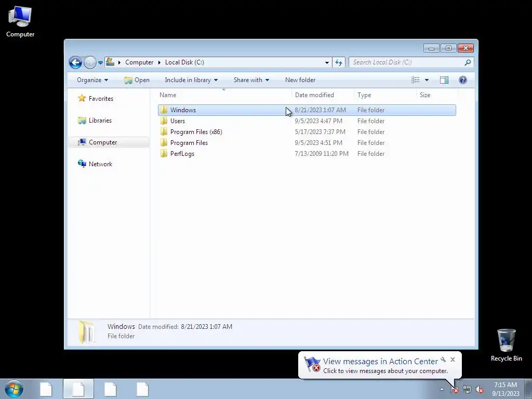Open the Organize menu
The height and width of the screenshot is (399, 532).
pyautogui.click(x=92, y=80)
